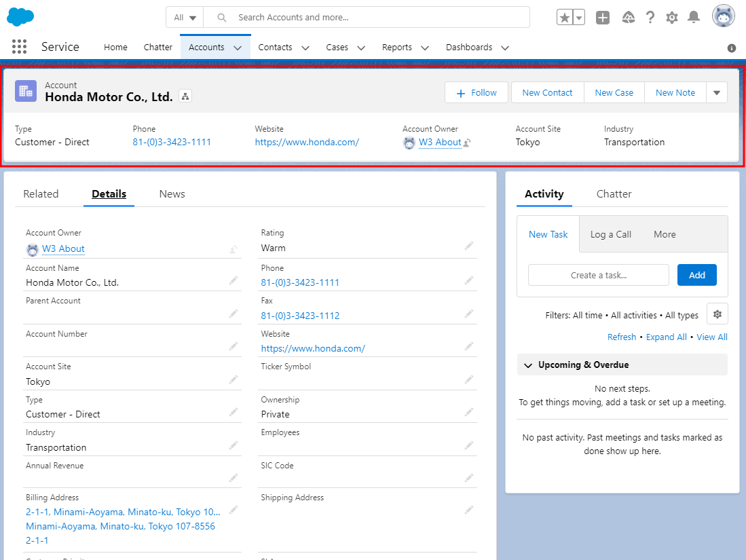
Task: Click the Add task button
Action: (696, 275)
